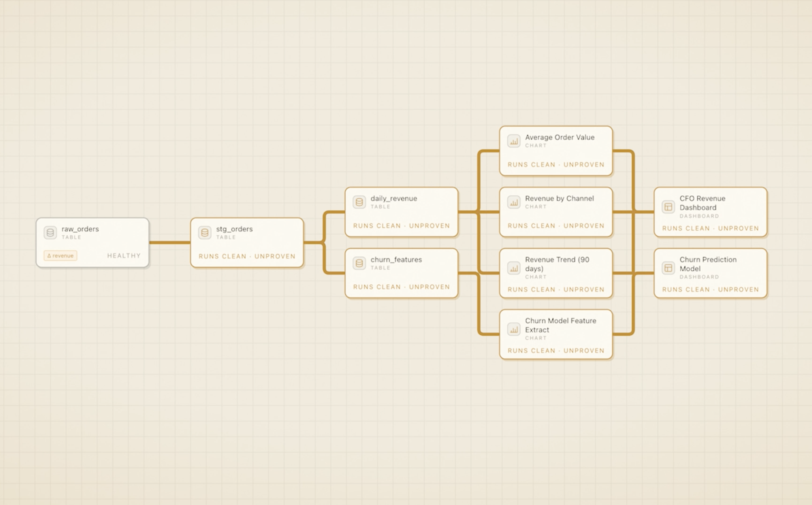Screen dimensions: 812x505
Task: Open the Average Order Value node title
Action: (x=560, y=137)
